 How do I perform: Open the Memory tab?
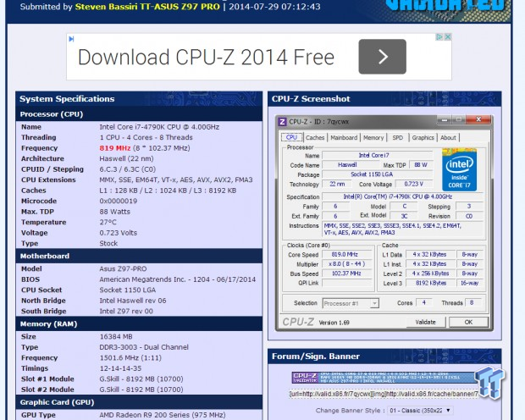373,138
